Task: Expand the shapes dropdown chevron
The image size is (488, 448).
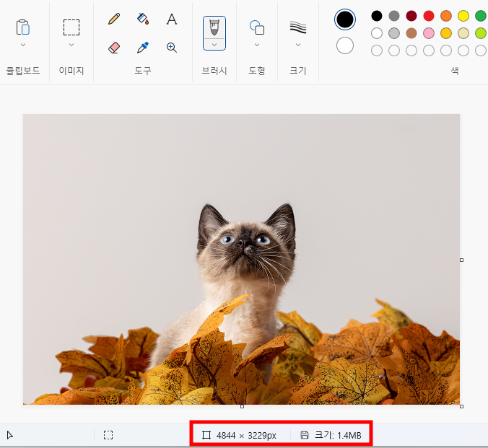Action: (x=257, y=45)
